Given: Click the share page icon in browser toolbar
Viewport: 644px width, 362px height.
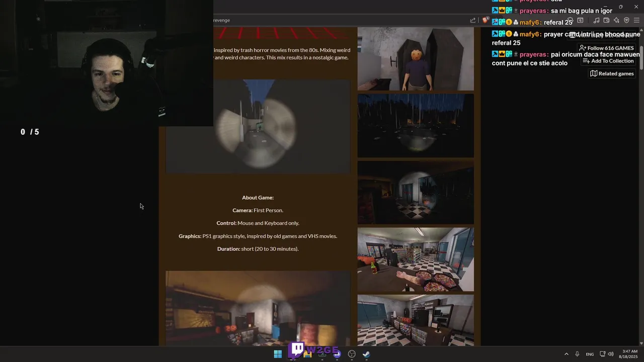Looking at the screenshot, I should click(473, 20).
